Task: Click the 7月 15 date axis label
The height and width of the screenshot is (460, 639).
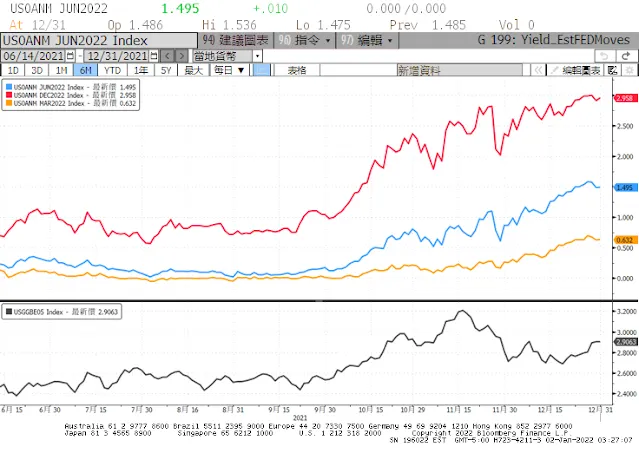Action: (x=96, y=409)
